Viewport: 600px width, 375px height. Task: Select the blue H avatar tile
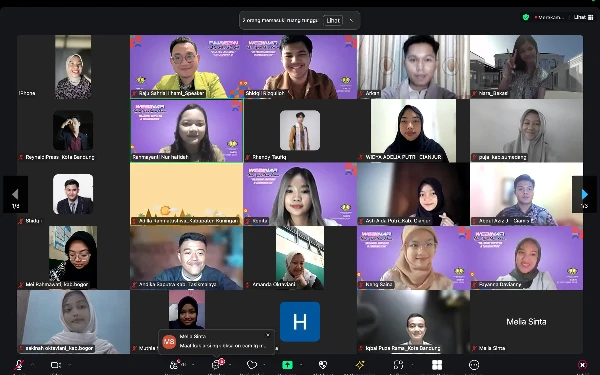coord(300,321)
